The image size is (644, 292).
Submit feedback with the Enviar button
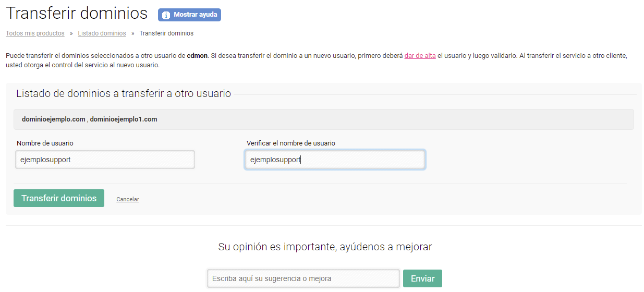point(422,278)
